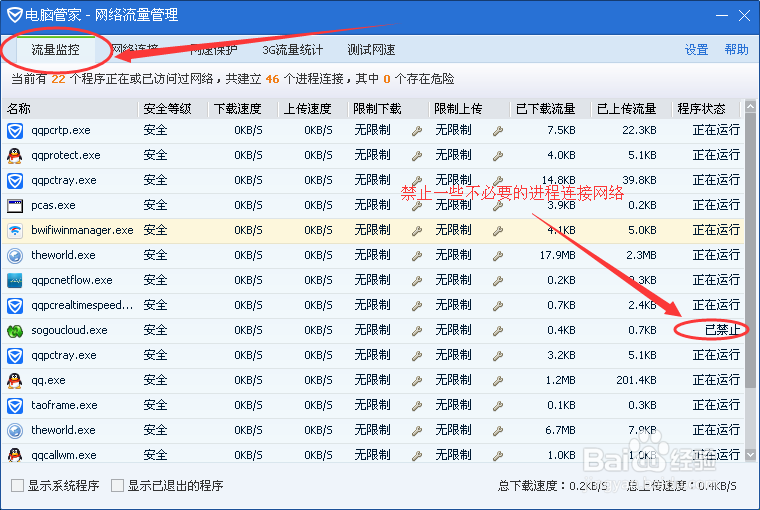Click upload limit wrench for sogoucloud.exe

(498, 331)
